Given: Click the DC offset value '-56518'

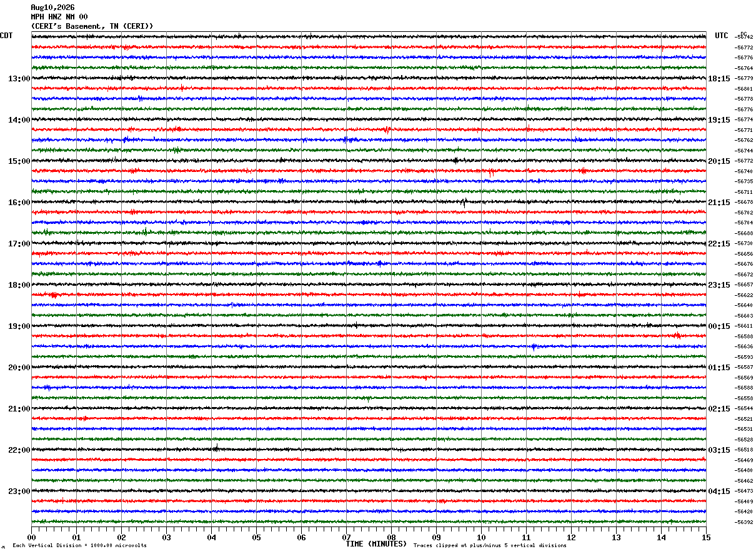Looking at the screenshot, I should (744, 450).
